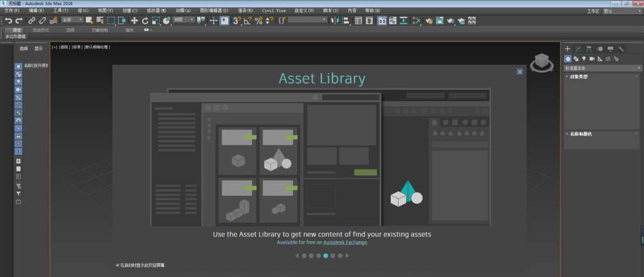Open the reference coordinate system dropdown

tap(183, 20)
